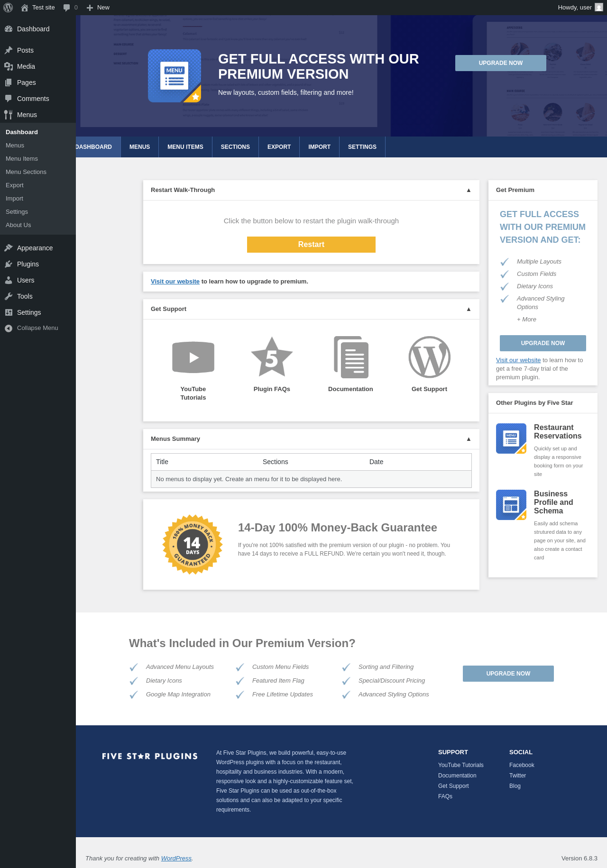Select Menu Items in sidebar submenu
Image resolution: width=607 pixels, height=868 pixels.
coord(38,159)
